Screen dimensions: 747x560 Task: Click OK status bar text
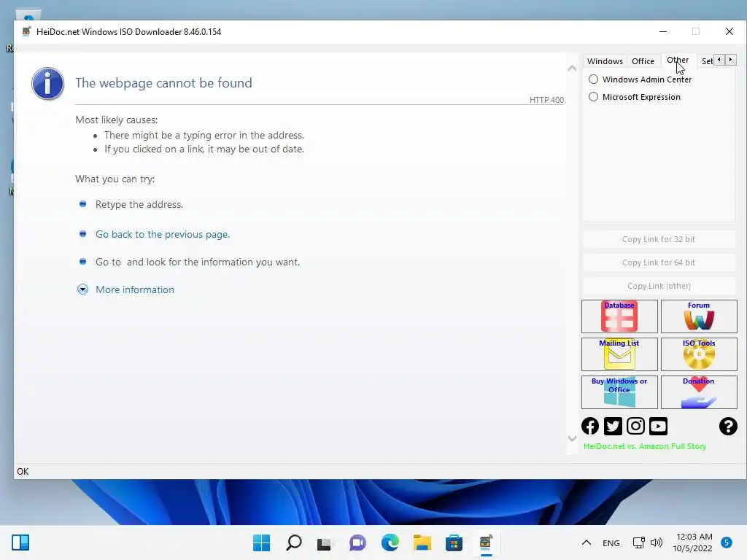[23, 472]
